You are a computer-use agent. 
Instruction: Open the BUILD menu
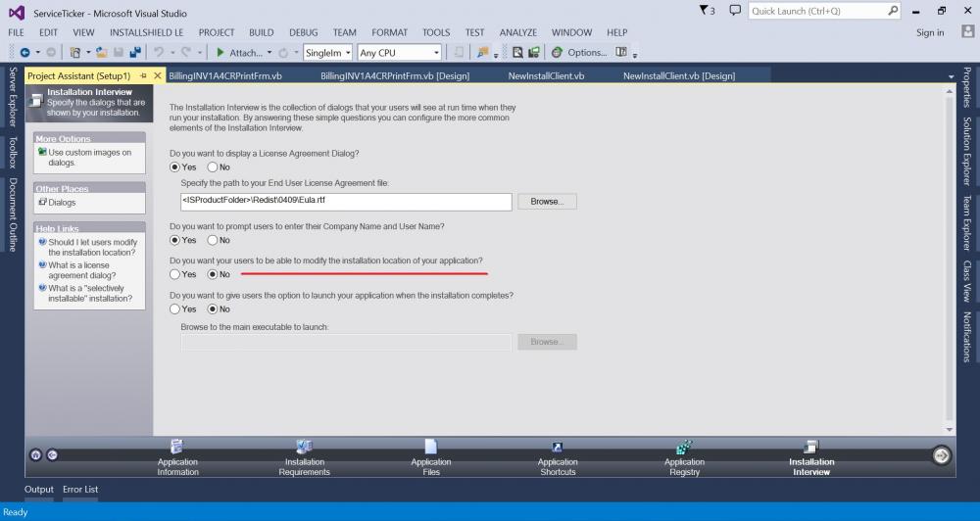262,32
